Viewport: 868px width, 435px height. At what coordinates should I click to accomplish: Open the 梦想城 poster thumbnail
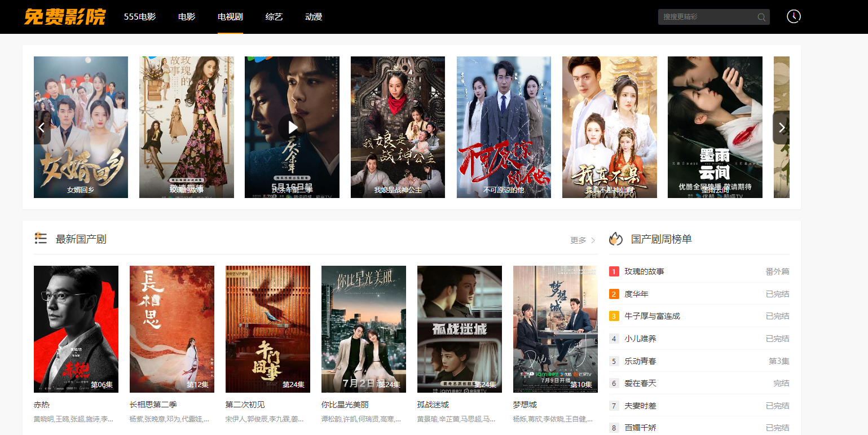(x=556, y=329)
